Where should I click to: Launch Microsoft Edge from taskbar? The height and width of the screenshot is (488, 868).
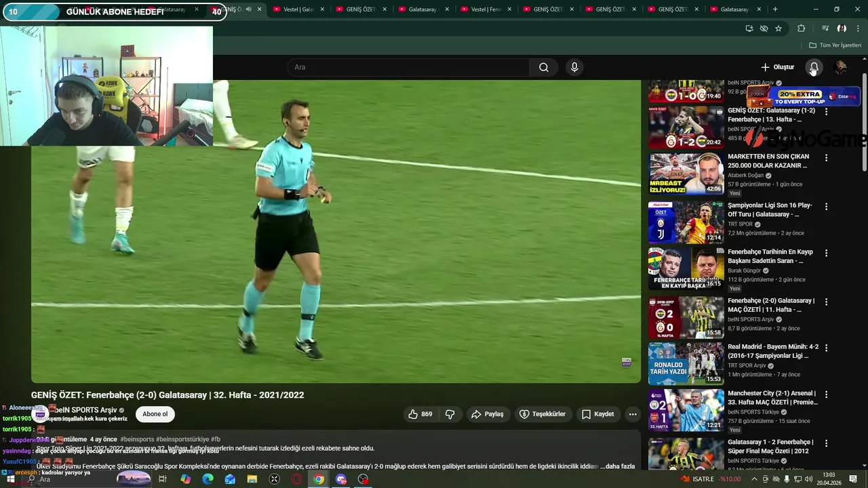coord(208,479)
